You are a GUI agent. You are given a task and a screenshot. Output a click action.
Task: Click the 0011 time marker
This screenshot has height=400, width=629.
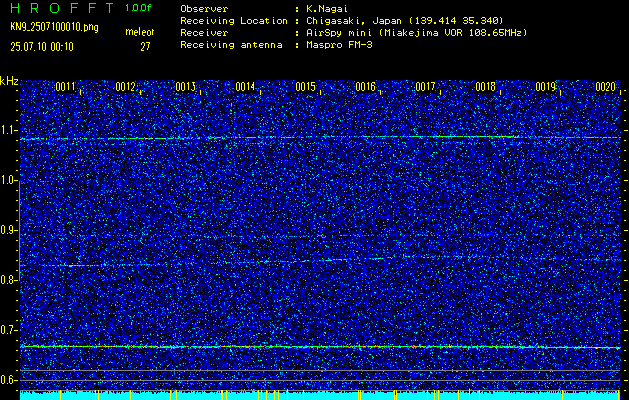pos(65,87)
